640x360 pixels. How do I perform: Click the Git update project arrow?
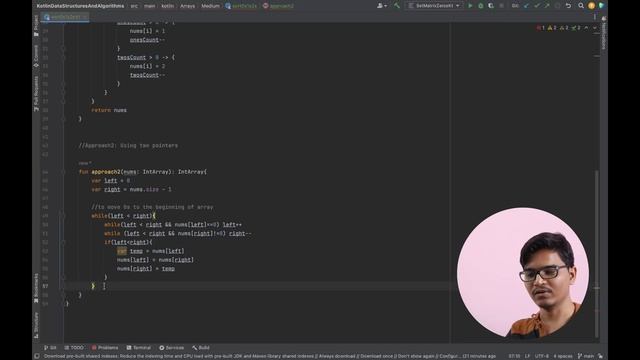[526, 6]
